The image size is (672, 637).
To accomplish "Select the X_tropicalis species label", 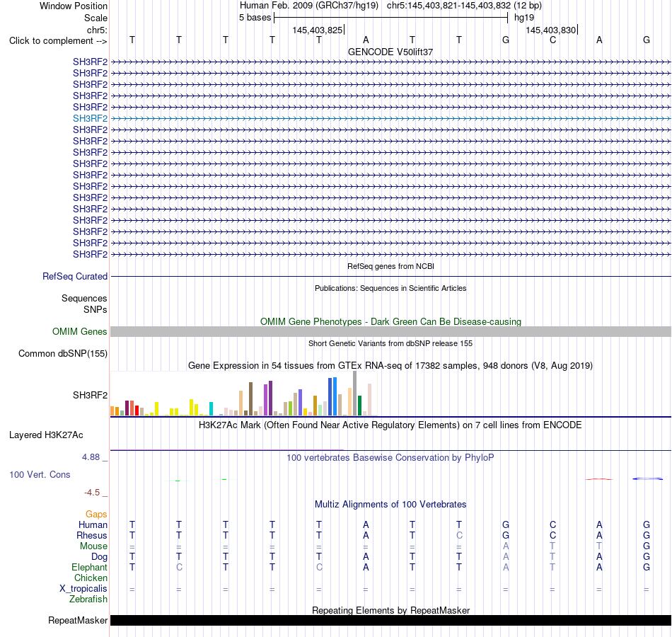I will coord(83,589).
